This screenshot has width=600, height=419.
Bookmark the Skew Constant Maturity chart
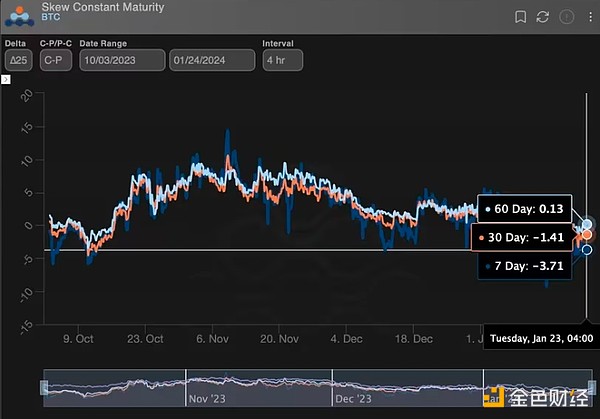pos(520,17)
